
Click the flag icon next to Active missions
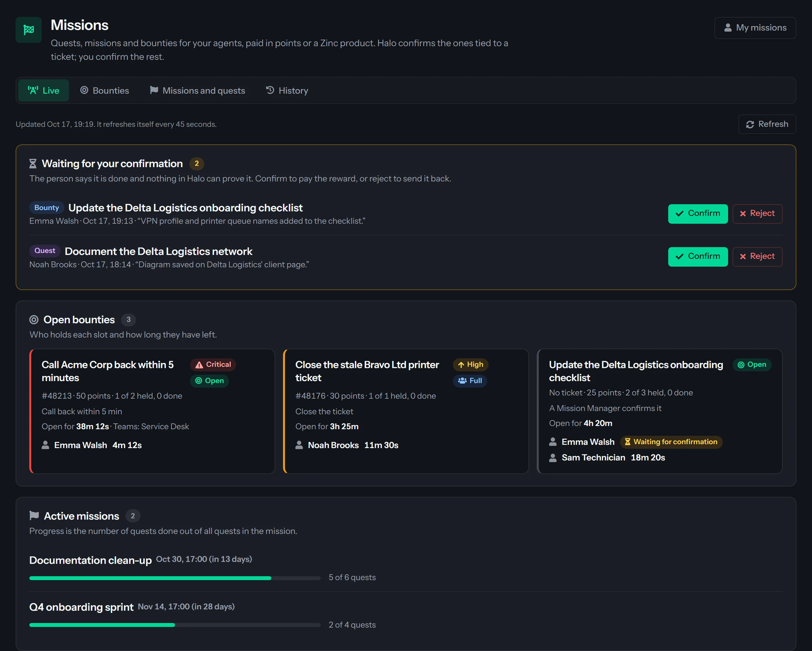pos(34,515)
